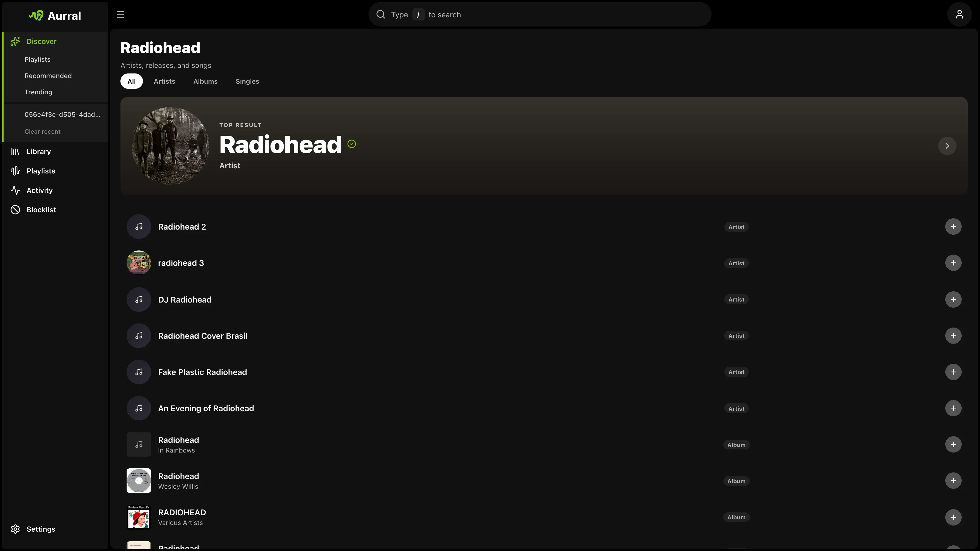980x551 pixels.
Task: Open Trending under Discover
Action: (39, 92)
